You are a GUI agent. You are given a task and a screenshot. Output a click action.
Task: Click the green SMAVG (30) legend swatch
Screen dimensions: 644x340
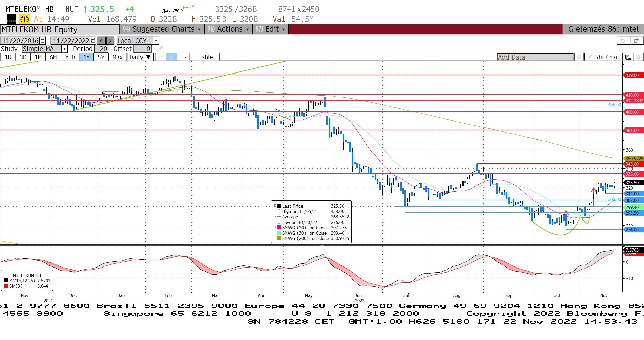click(279, 233)
